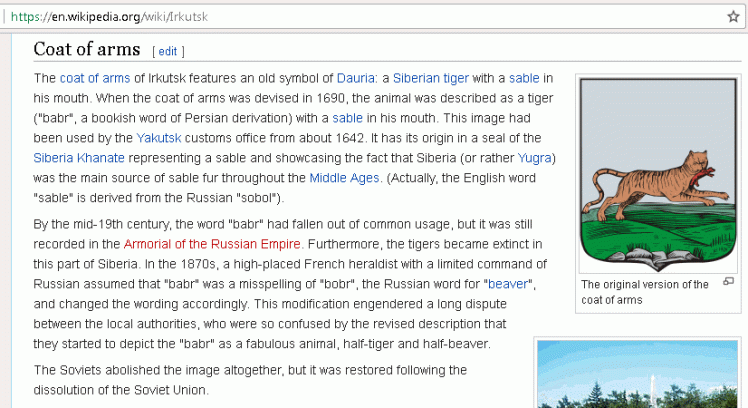Click the paragraph starting "The Soviets abolished"
Screen dimensions: 748x408
point(250,380)
